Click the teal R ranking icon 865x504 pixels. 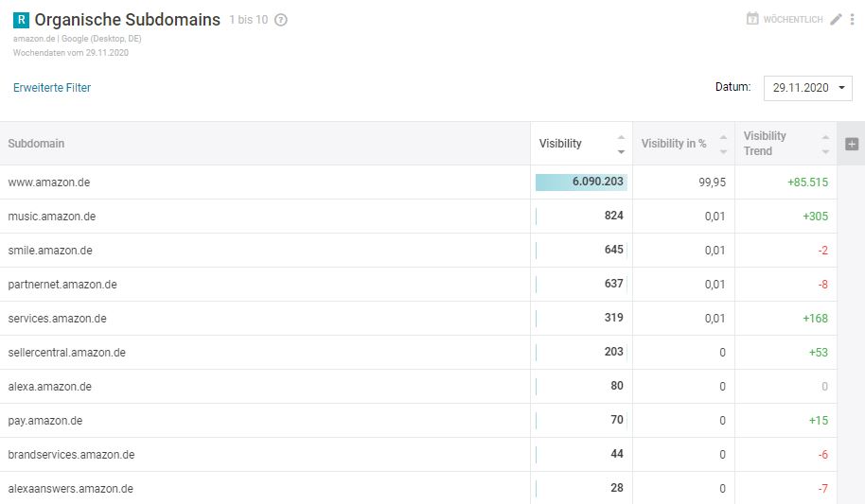[x=21, y=20]
